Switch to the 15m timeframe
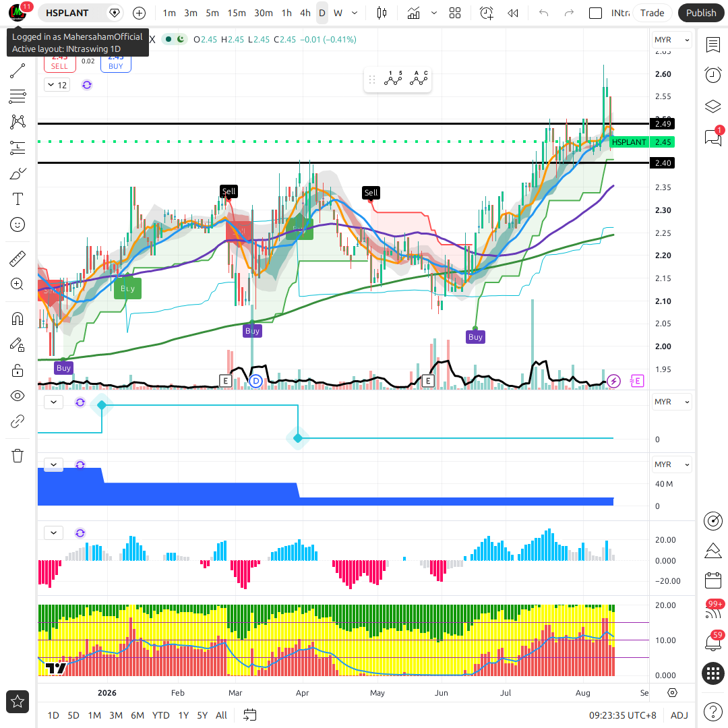This screenshot has width=728, height=728. pos(237,13)
